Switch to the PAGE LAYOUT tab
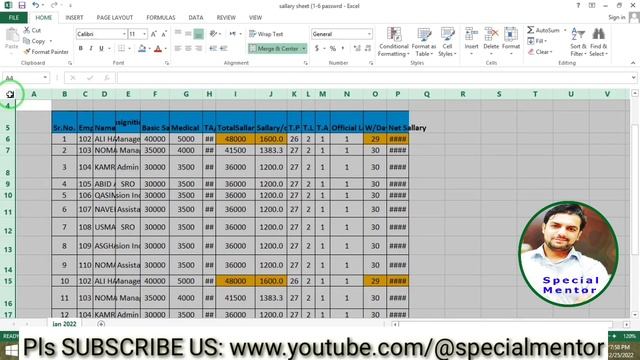 [x=115, y=18]
